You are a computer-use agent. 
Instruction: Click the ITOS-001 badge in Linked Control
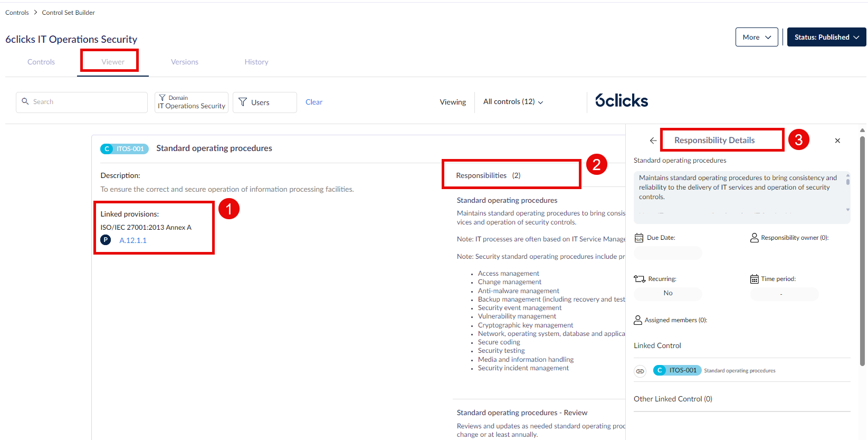coord(678,370)
